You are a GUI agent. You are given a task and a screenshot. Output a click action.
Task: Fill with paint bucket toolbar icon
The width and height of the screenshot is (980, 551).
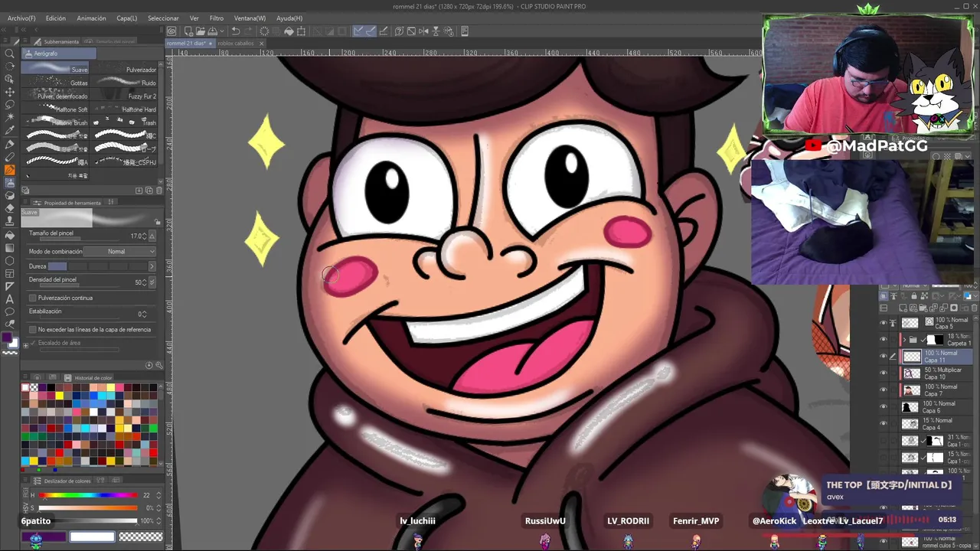pos(289,31)
